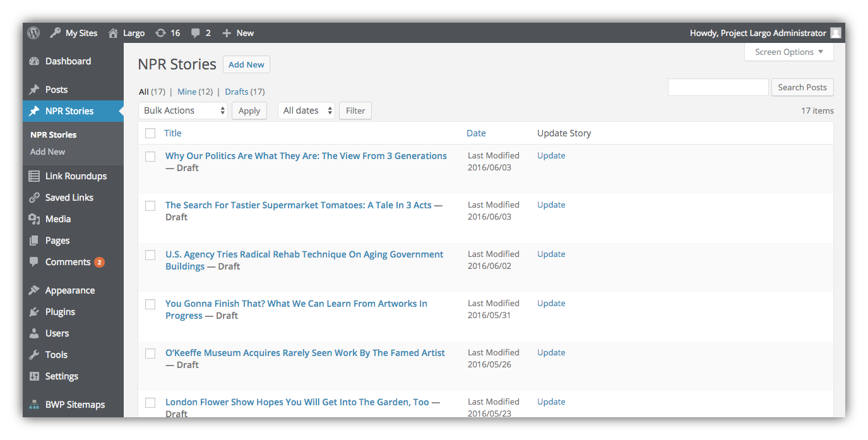Click the orange comments count badge
The width and height of the screenshot is (868, 440).
(x=99, y=262)
